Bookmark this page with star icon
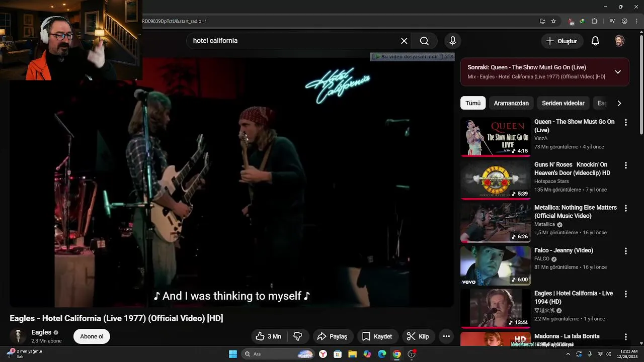The width and height of the screenshot is (644, 362). point(553,21)
